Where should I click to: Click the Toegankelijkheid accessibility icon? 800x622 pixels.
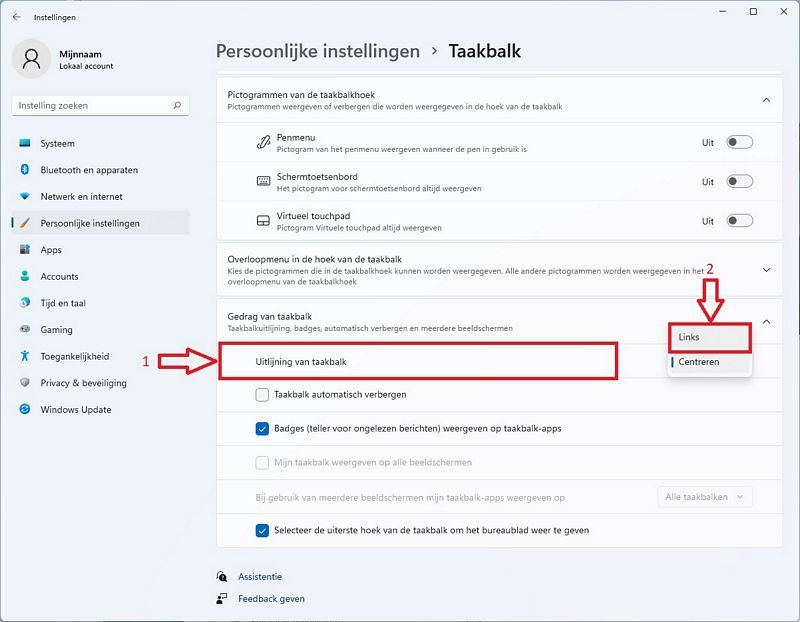pyautogui.click(x=24, y=356)
